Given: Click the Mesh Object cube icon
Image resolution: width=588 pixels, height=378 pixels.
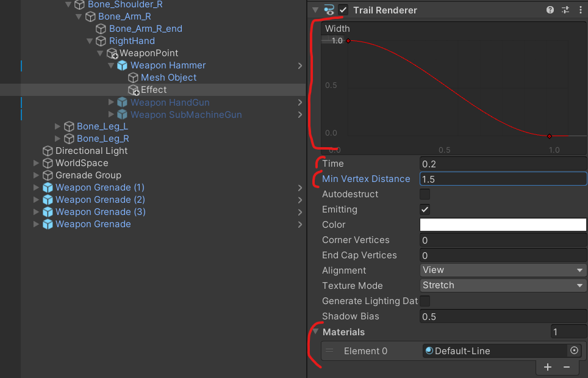Looking at the screenshot, I should coord(133,78).
